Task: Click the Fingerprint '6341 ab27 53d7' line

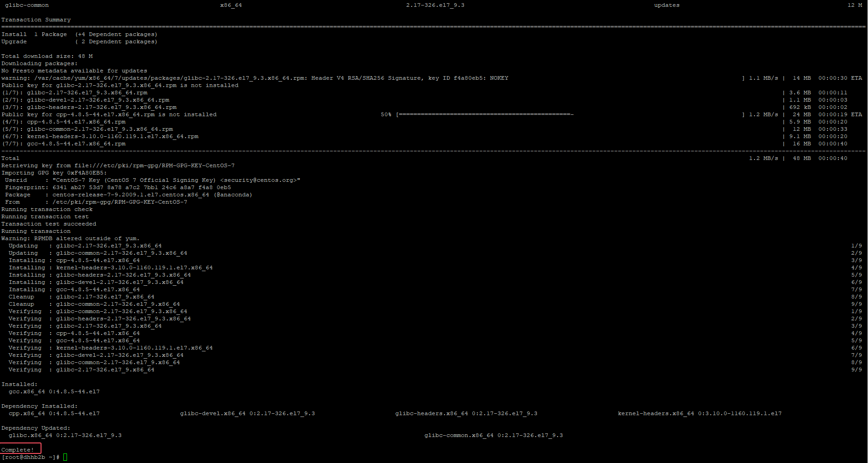Action: click(118, 187)
